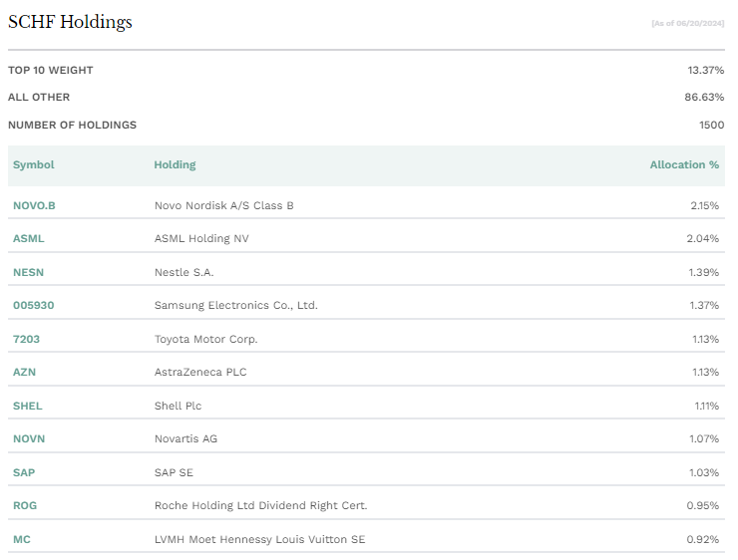The width and height of the screenshot is (738, 560).
Task: Select the SCHF Holdings title
Action: (x=70, y=22)
